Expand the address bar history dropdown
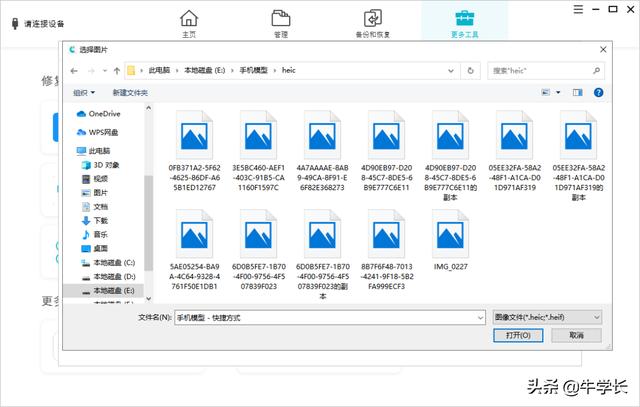The height and width of the screenshot is (407, 640). [x=451, y=71]
